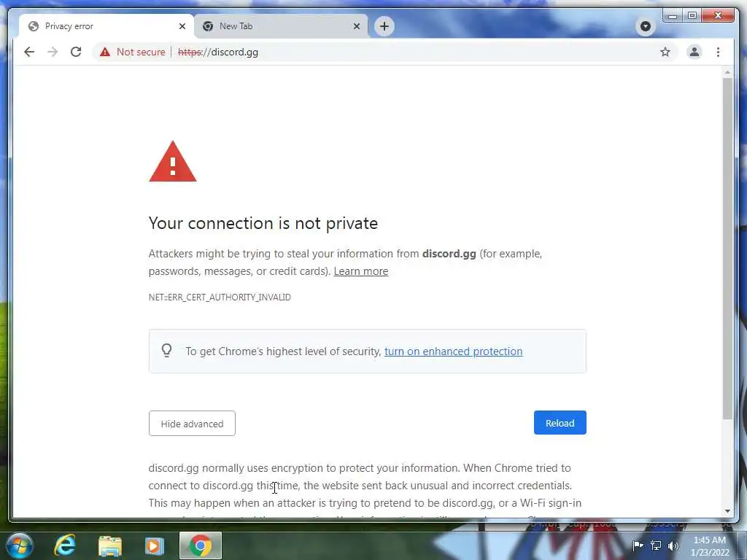Screen dimensions: 747x560
Task: Open the circular dropdown arrow near tabs
Action: pyautogui.click(x=646, y=26)
